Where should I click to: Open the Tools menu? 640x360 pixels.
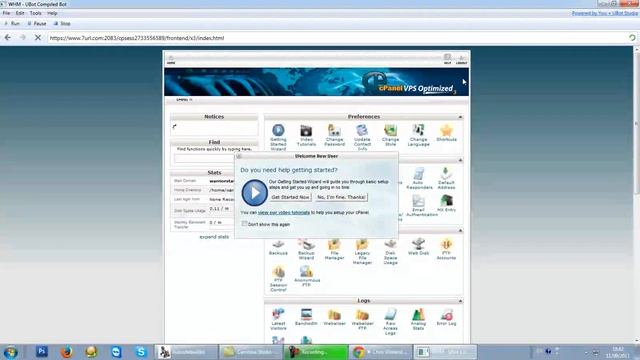36,13
